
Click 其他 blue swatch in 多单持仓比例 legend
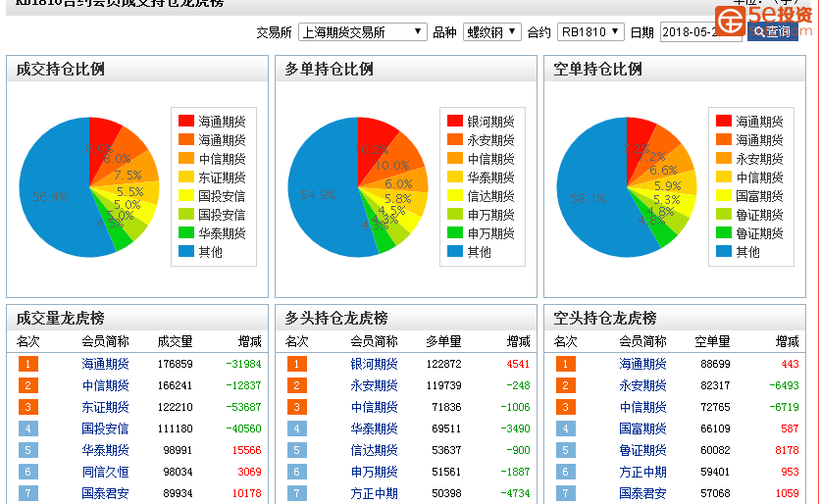(455, 251)
